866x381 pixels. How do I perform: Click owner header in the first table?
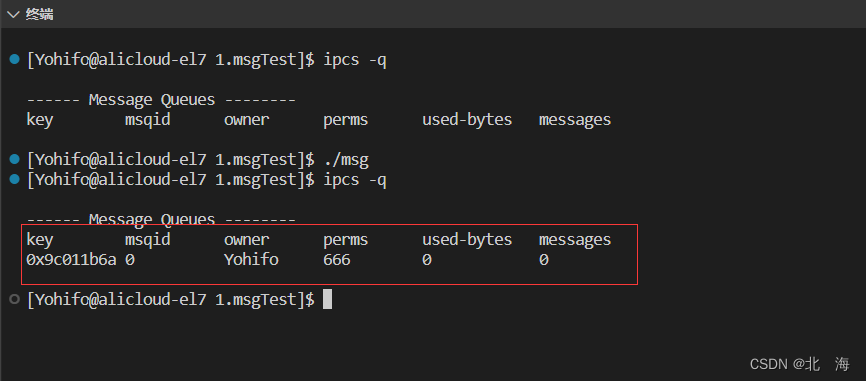tap(246, 120)
